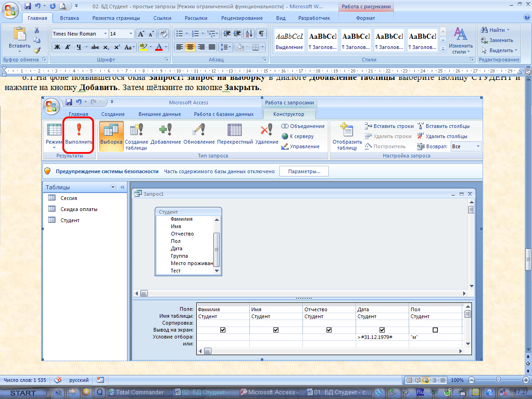This screenshot has width=532, height=399.
Task: Toggle strikethrough abc formatting
Action: tap(95, 47)
